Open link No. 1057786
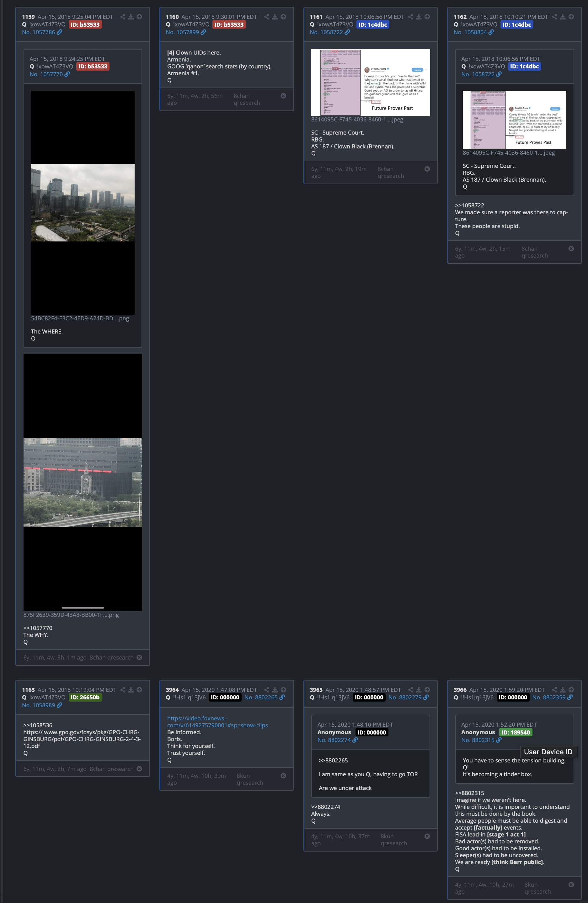 point(42,32)
